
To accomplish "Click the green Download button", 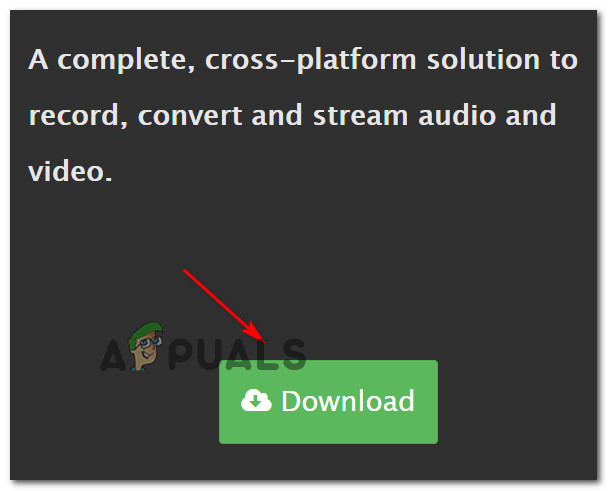I will click(x=328, y=402).
